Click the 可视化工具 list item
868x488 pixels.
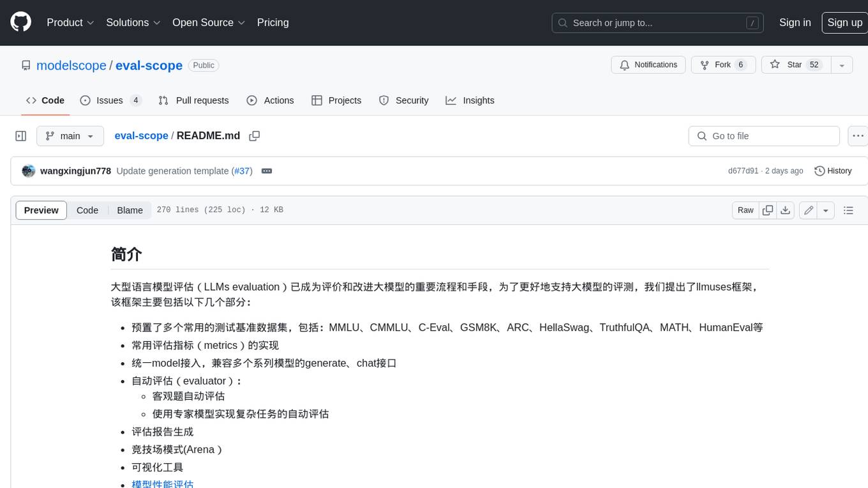(158, 468)
